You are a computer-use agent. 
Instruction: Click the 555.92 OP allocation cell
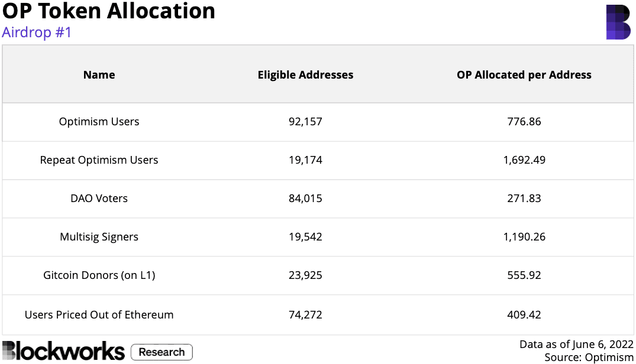point(524,275)
